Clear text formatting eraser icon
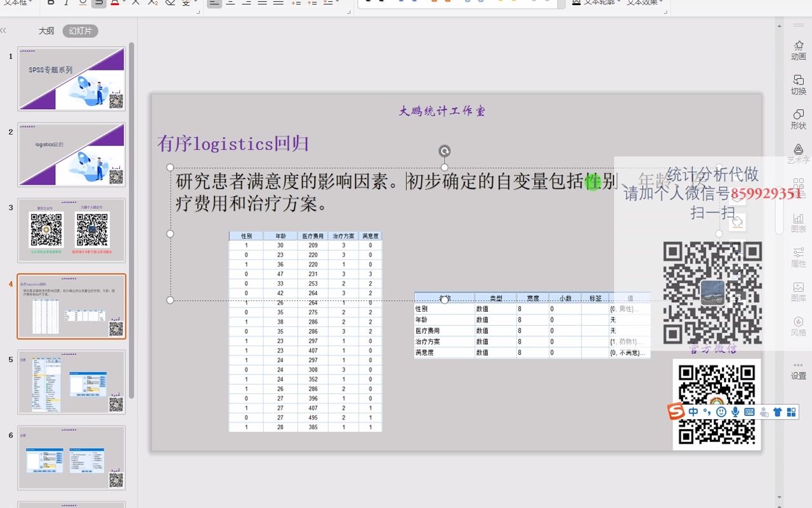This screenshot has height=508, width=812. [x=170, y=3]
